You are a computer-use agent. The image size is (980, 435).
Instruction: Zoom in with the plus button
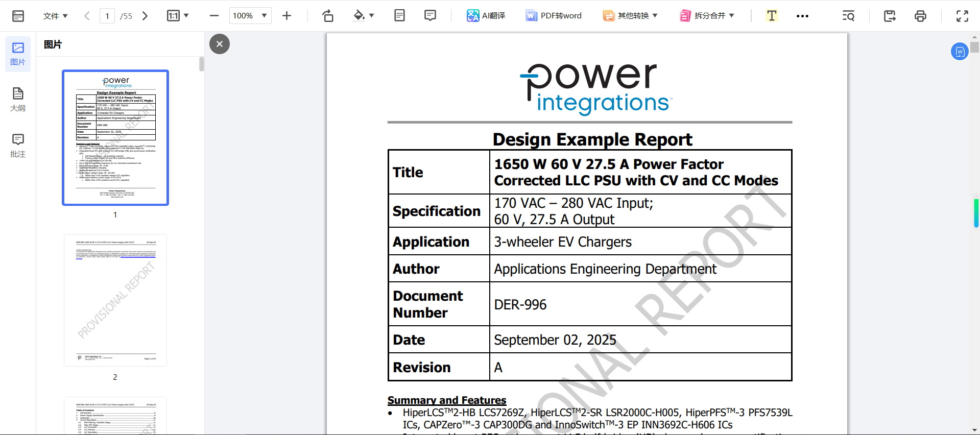286,16
